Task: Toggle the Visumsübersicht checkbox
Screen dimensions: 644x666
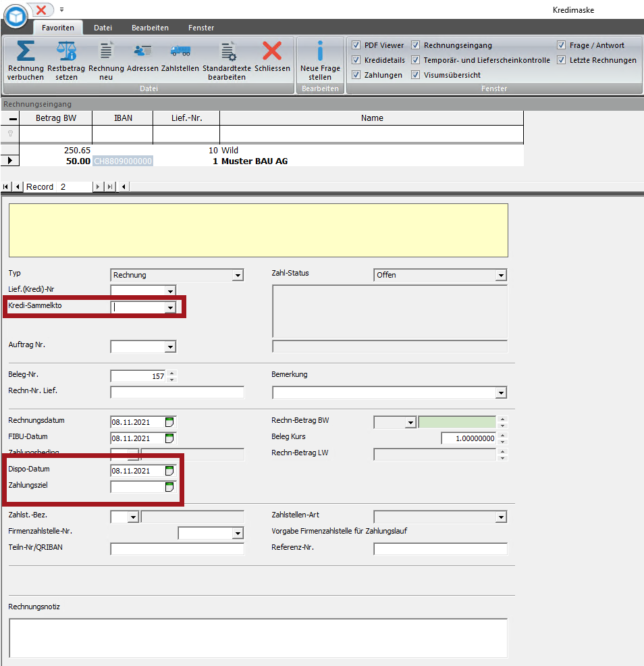Action: [x=415, y=74]
